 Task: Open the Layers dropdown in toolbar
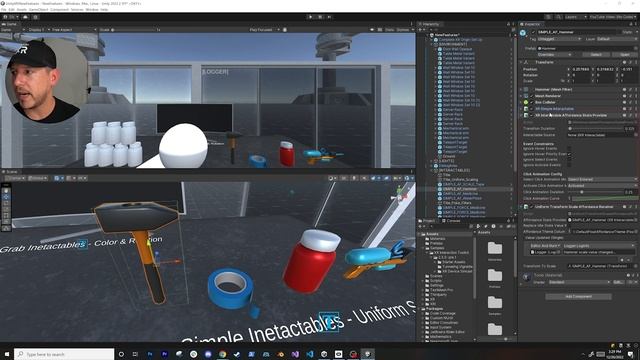coord(576,17)
